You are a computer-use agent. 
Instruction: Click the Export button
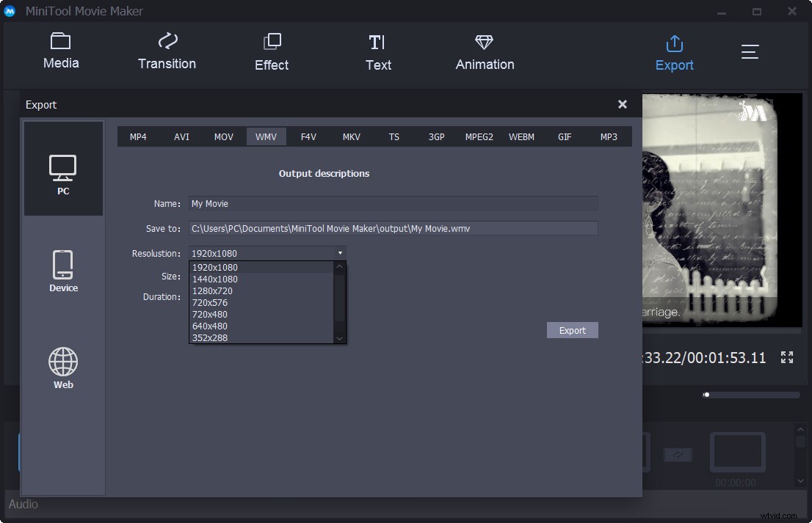[x=572, y=330]
